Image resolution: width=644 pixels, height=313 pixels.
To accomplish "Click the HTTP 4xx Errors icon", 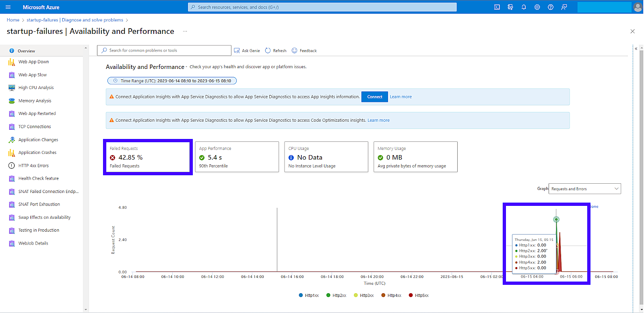I will point(12,166).
